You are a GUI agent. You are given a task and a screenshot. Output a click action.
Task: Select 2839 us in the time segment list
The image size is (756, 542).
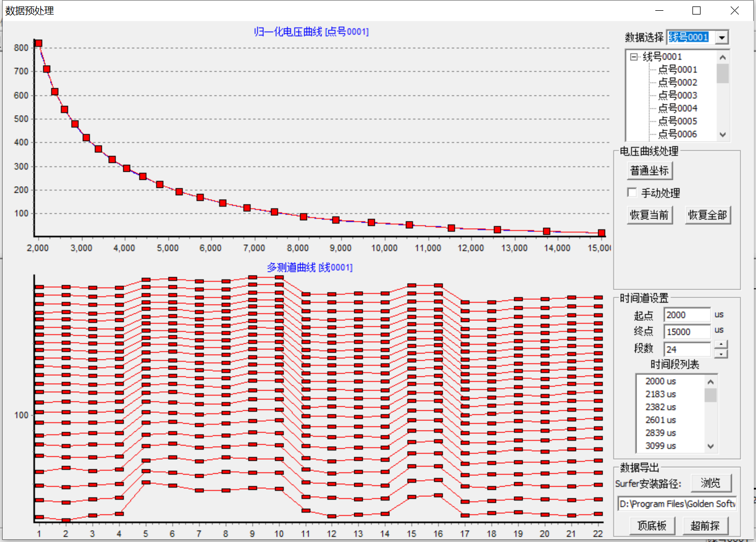660,433
